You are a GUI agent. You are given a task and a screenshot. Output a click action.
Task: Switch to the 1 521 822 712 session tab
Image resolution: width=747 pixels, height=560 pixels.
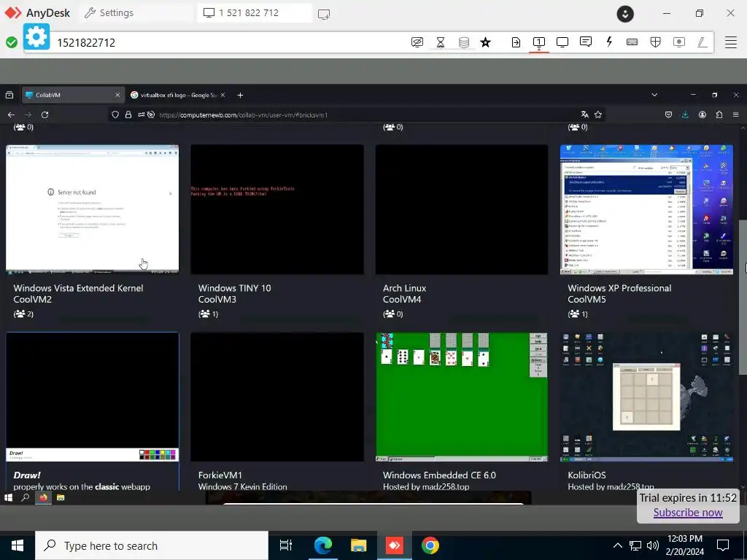click(255, 13)
